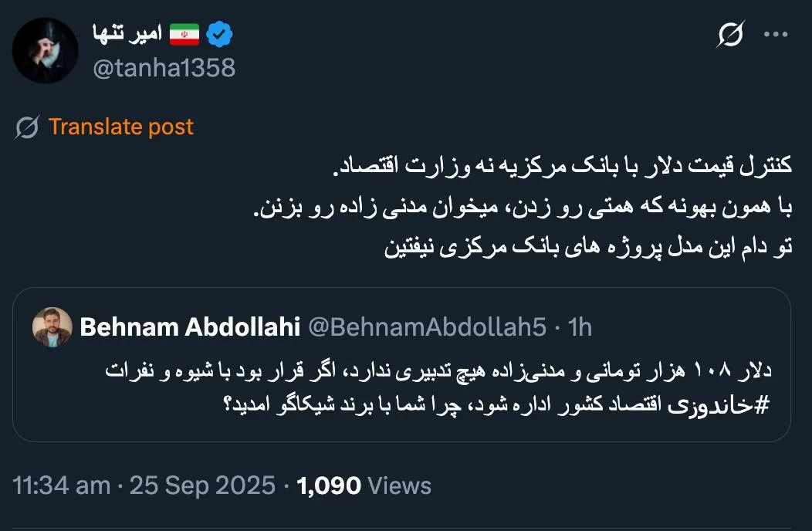This screenshot has height=531, width=812.
Task: Click the Grok icon next to Translate post
Action: (25, 127)
